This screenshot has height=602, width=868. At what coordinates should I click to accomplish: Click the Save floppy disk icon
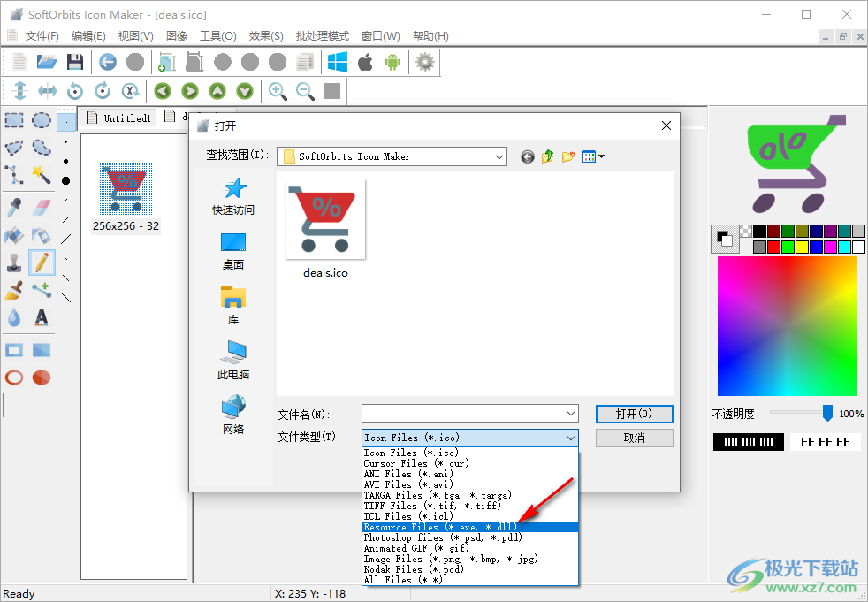(75, 62)
